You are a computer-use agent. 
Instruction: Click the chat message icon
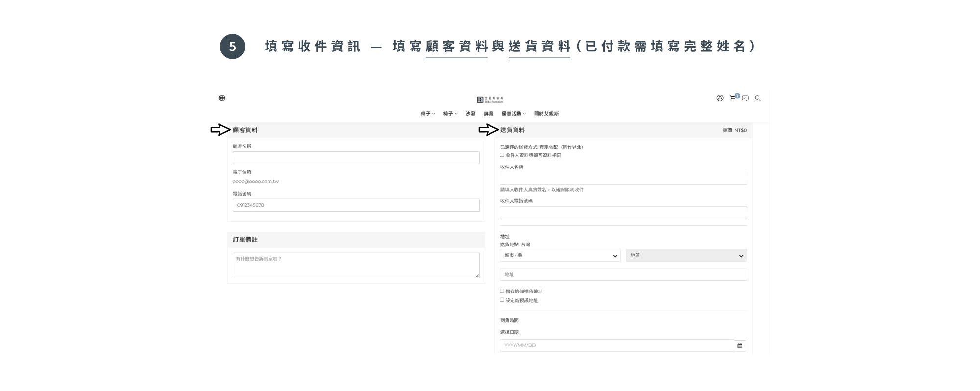pyautogui.click(x=745, y=98)
